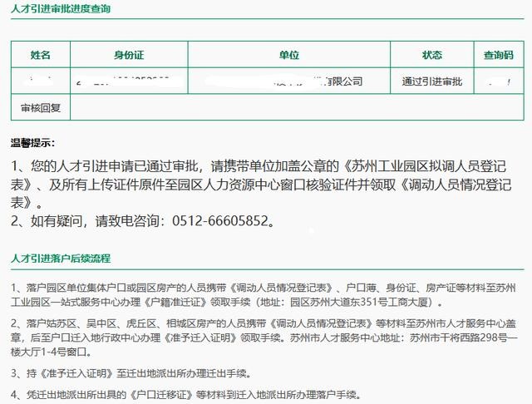
Task: Click the 人才引进落户后续流程 heading
Action: coord(60,259)
